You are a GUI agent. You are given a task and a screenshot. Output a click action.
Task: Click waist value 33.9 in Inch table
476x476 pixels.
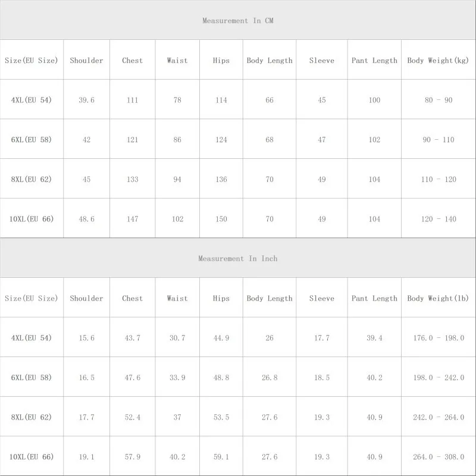[x=177, y=378]
